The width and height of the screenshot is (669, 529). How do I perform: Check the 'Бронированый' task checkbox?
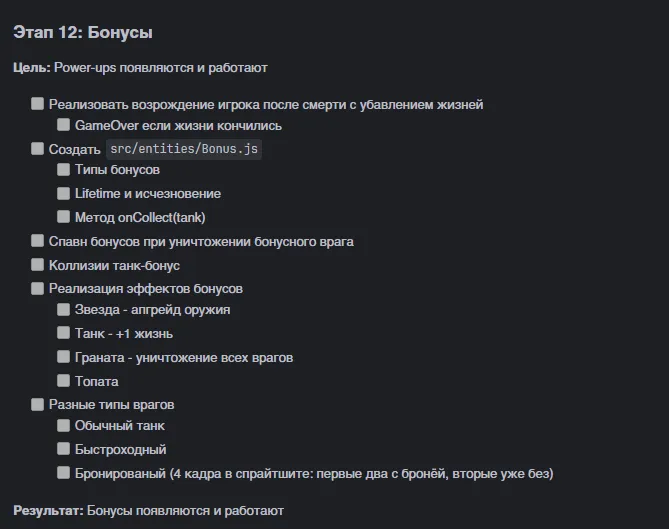coord(64,473)
